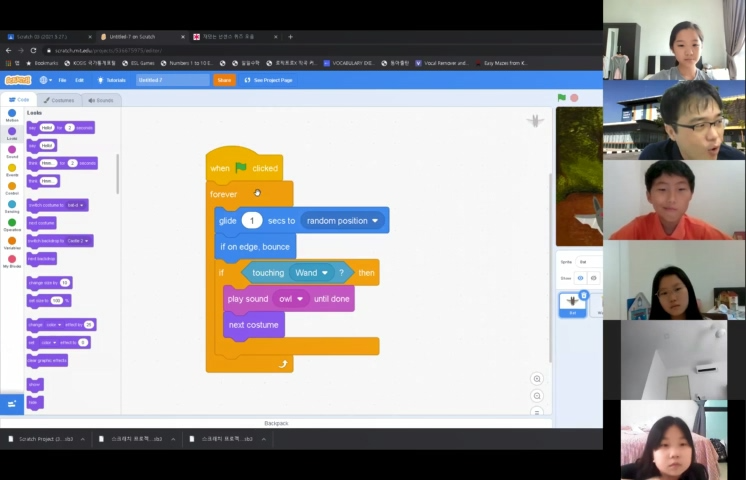Go back in the browser
746x480 pixels.
point(9,50)
